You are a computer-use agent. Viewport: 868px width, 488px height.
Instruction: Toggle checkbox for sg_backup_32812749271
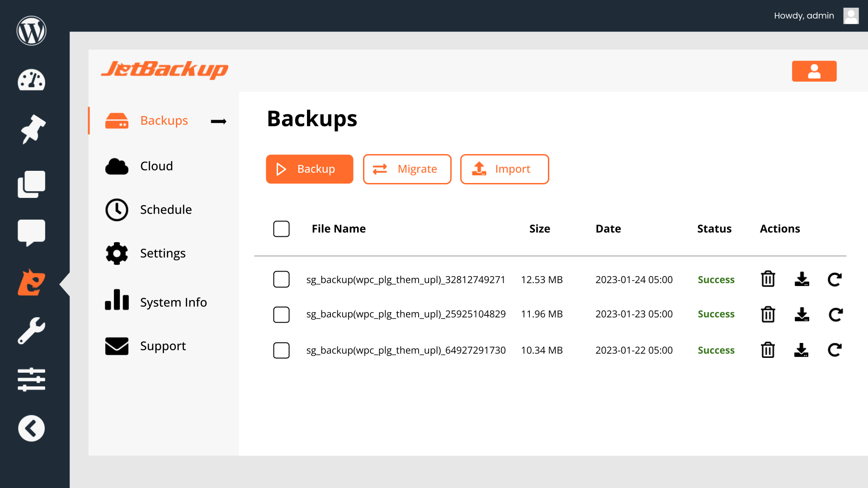(x=281, y=279)
